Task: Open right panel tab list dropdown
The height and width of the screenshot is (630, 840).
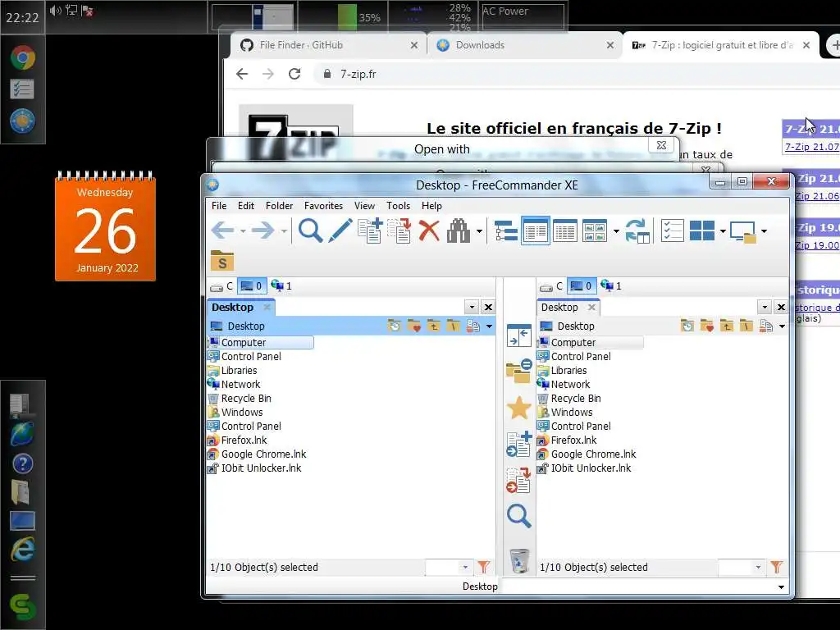Action: [765, 308]
